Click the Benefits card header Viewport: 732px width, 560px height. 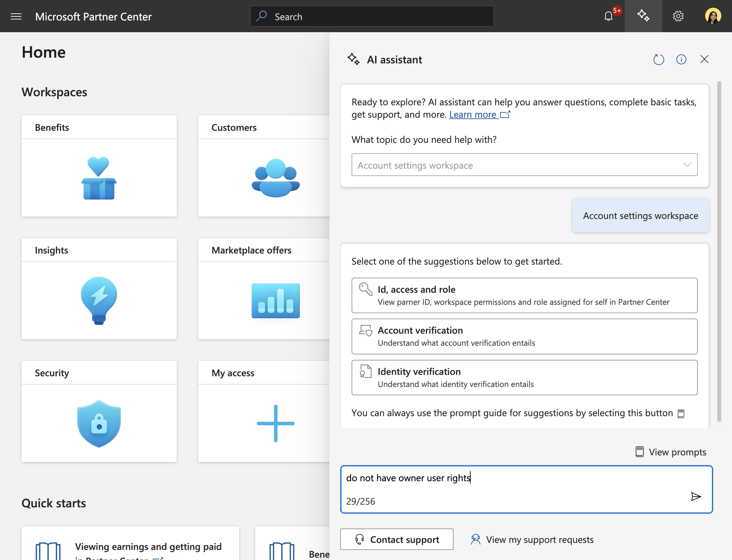click(99, 127)
